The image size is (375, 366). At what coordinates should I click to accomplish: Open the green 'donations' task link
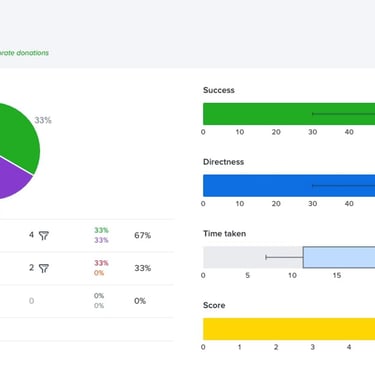tap(24, 53)
